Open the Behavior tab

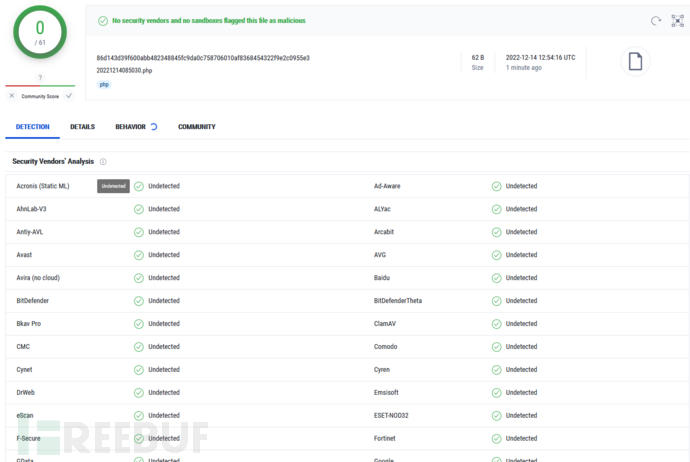tap(130, 127)
